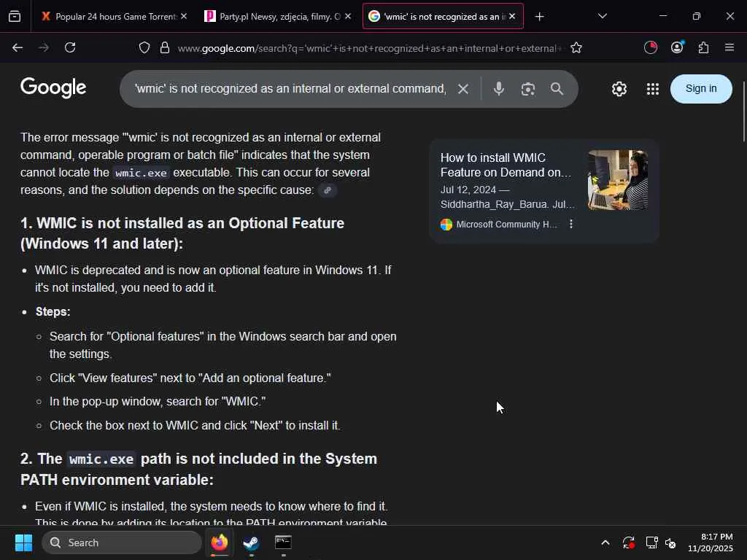The height and width of the screenshot is (560, 747).
Task: Focus the URL address bar
Action: pyautogui.click(x=369, y=48)
